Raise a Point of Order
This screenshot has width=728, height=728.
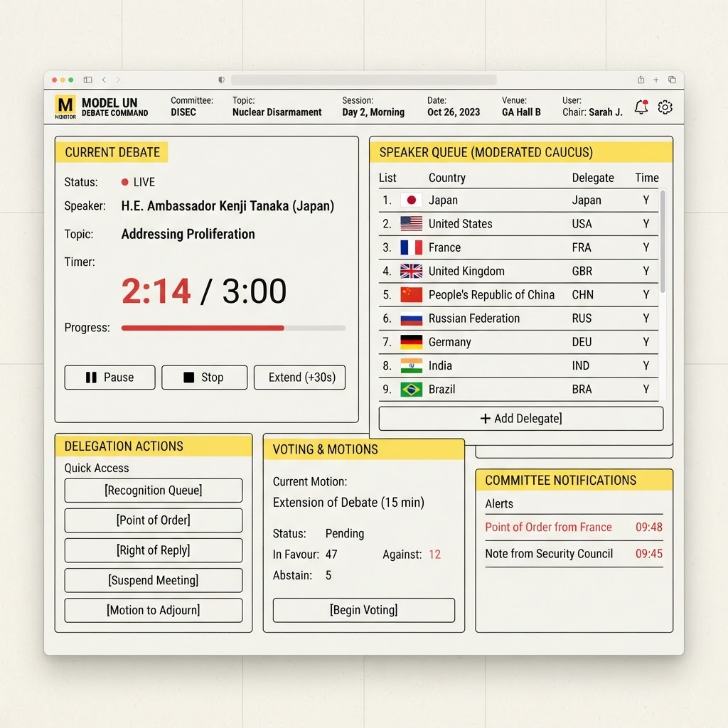[154, 520]
